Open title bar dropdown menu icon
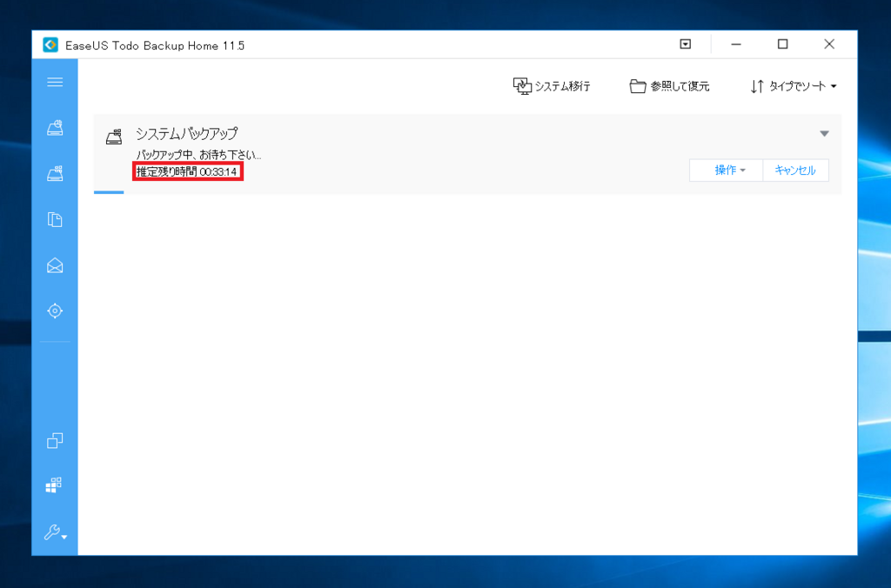This screenshot has height=588, width=891. click(x=686, y=44)
